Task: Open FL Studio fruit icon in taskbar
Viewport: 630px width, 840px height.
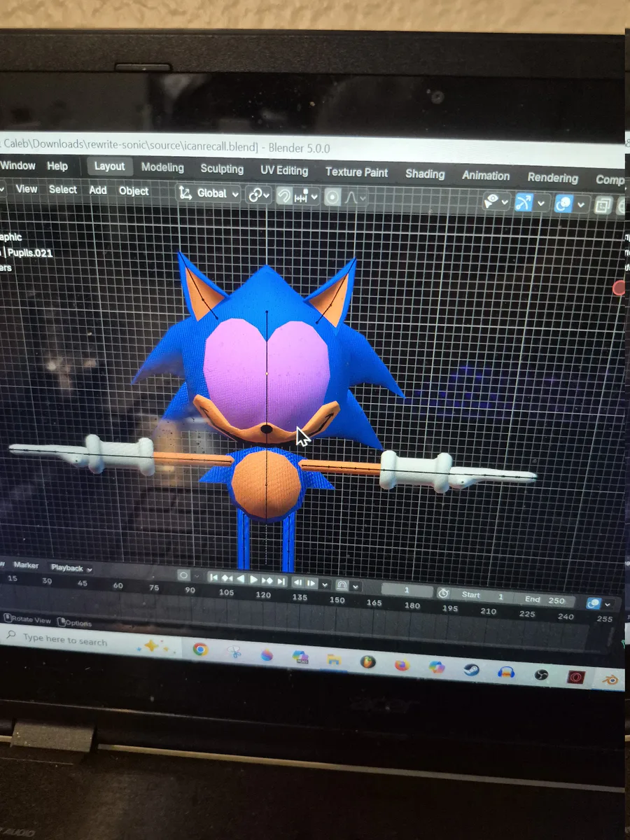Action: [367, 661]
